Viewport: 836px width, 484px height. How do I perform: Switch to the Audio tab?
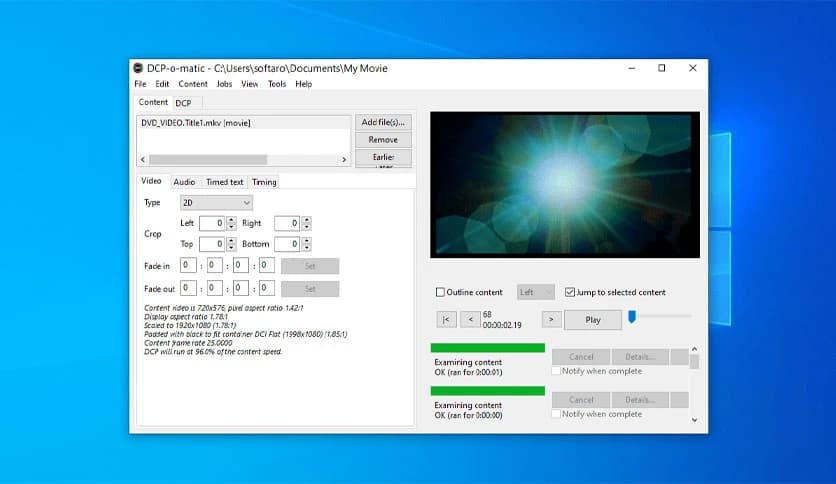click(x=184, y=182)
